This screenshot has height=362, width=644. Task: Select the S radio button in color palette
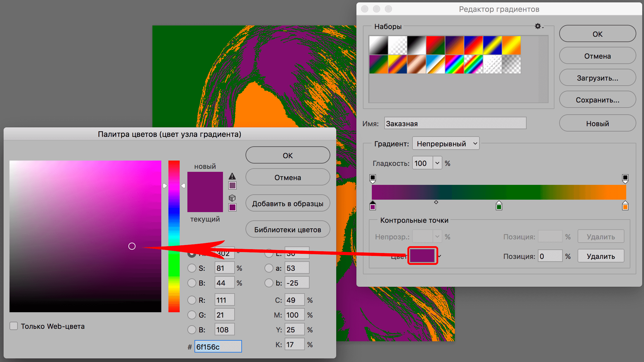point(192,268)
